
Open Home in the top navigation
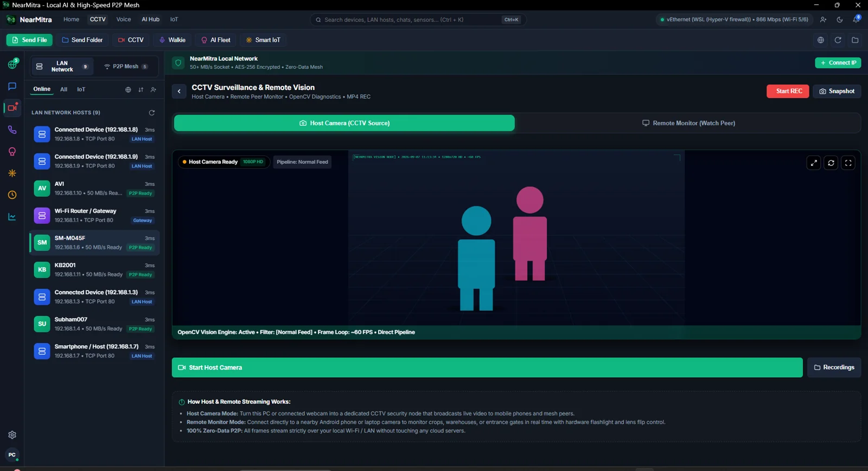pyautogui.click(x=71, y=20)
